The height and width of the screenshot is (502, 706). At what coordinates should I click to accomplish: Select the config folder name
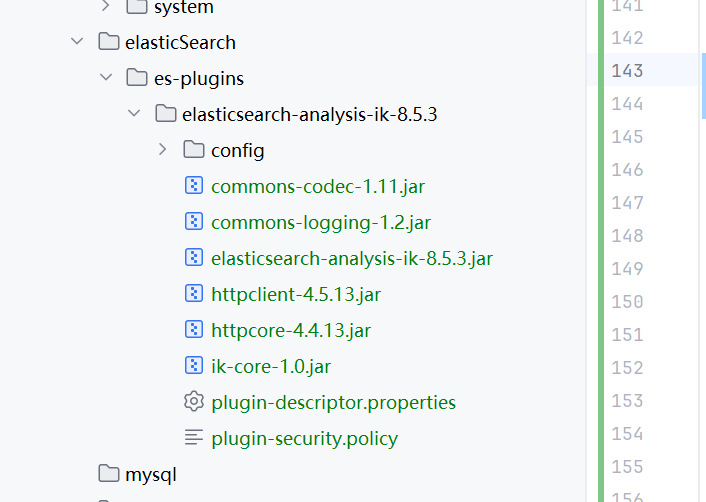(x=237, y=151)
